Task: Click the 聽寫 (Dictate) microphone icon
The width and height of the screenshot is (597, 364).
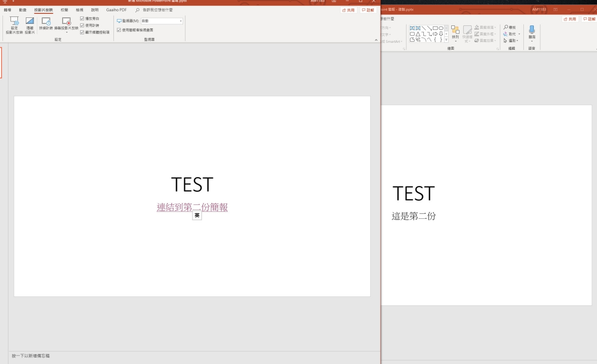Action: point(532,30)
